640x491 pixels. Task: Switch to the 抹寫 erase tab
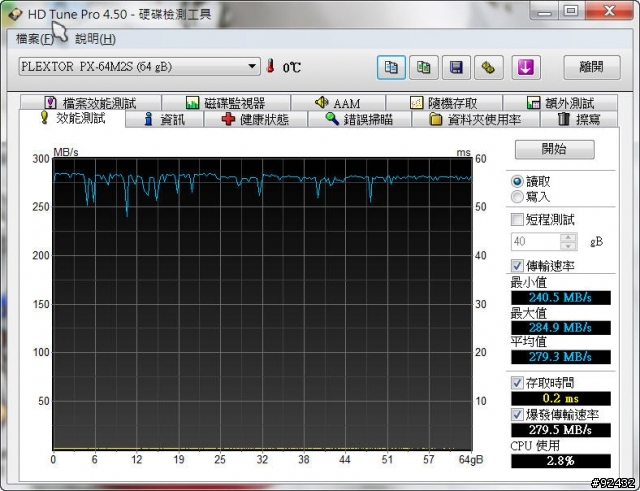click(x=579, y=120)
